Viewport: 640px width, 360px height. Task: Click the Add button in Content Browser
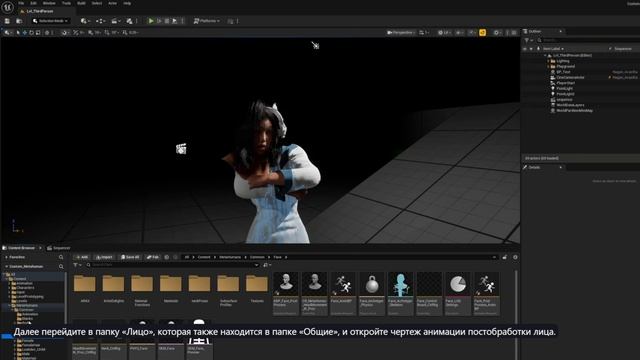click(x=82, y=257)
